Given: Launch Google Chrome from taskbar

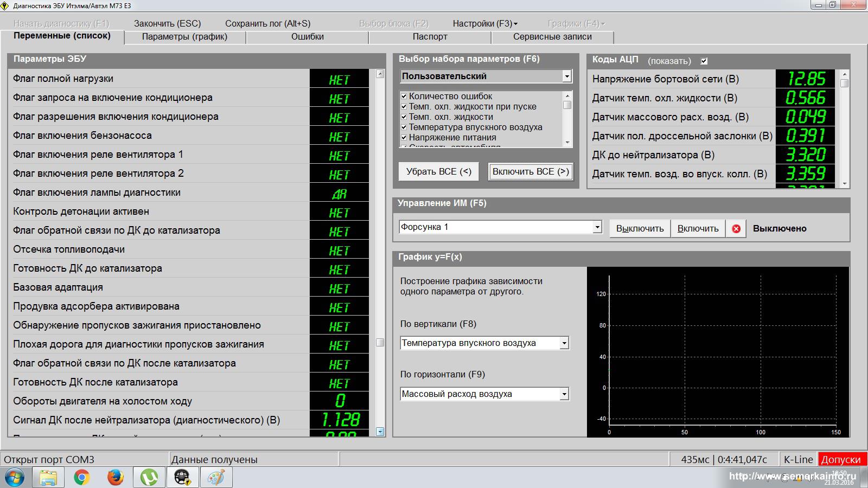Looking at the screenshot, I should (82, 478).
